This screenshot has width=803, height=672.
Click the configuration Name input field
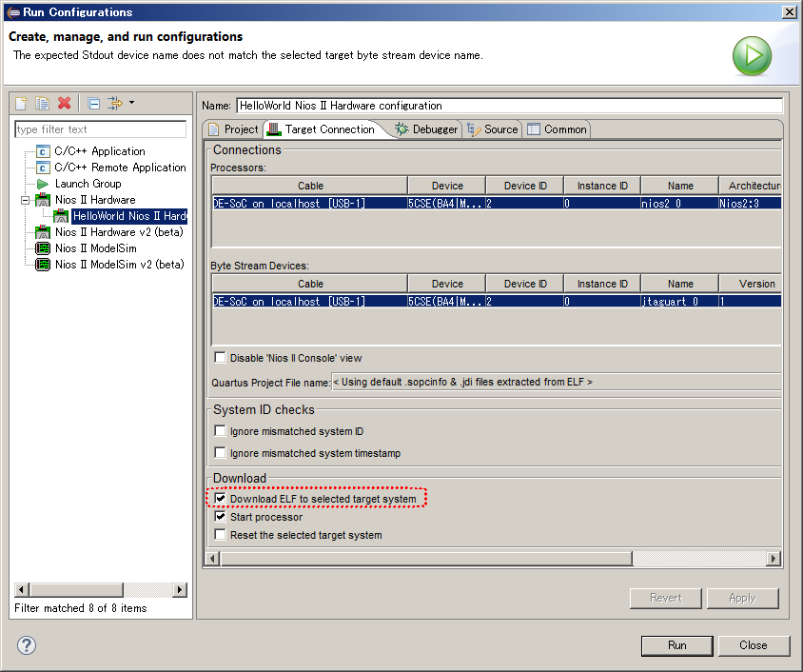coord(510,106)
